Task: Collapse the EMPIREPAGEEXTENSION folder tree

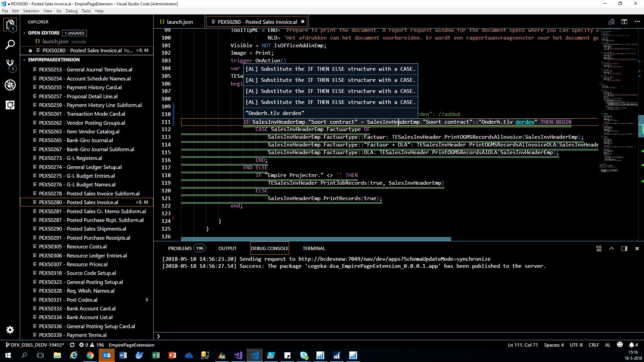Action: [x=24, y=60]
